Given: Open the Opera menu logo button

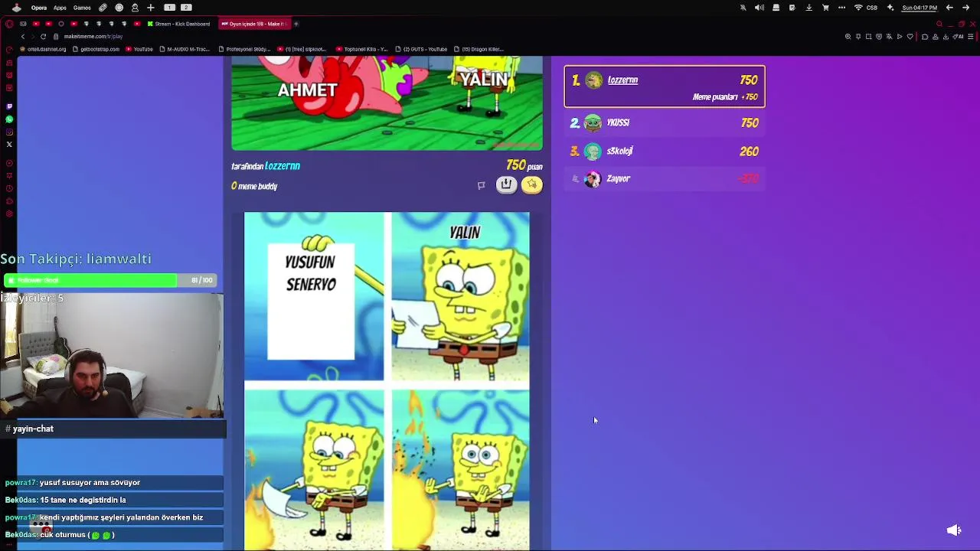Looking at the screenshot, I should click(9, 24).
